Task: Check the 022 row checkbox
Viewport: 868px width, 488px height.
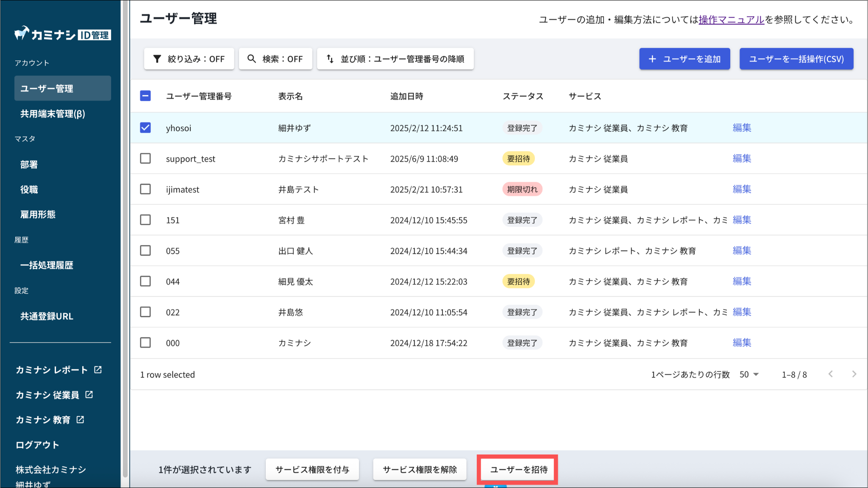Action: pos(145,312)
